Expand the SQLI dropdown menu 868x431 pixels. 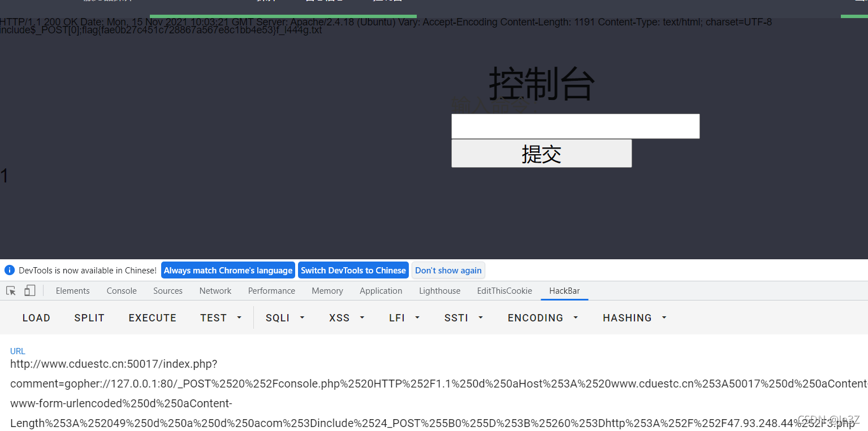point(285,318)
